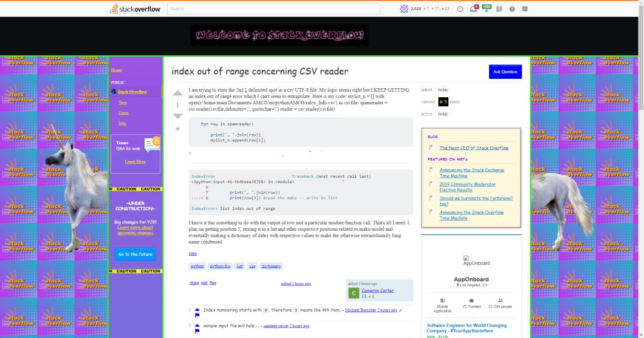Favorite the question using the star icon

point(178,129)
